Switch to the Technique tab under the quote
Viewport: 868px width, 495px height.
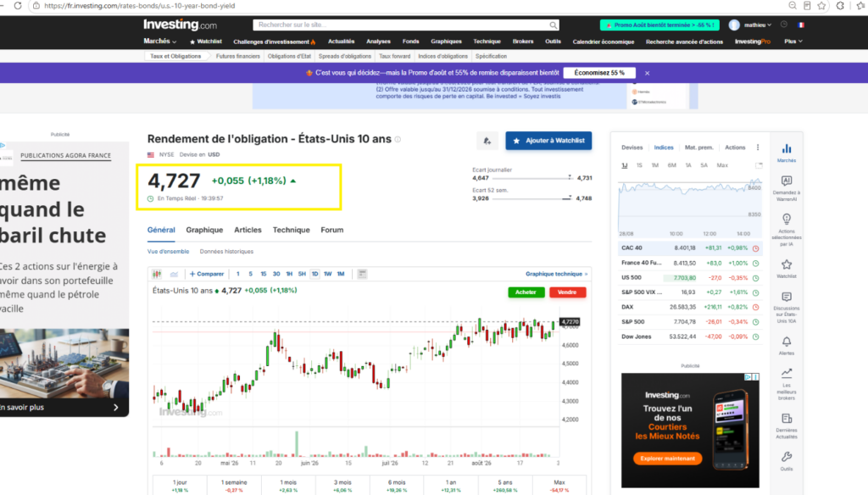(x=292, y=230)
